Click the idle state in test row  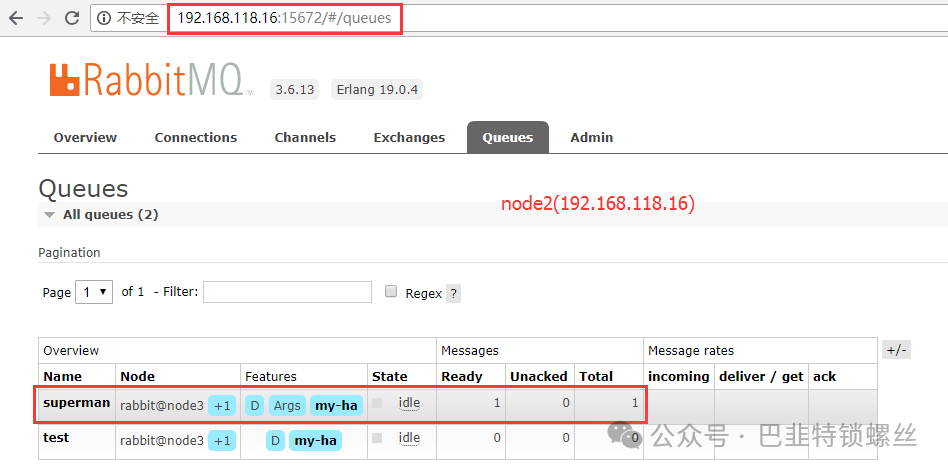tap(409, 438)
